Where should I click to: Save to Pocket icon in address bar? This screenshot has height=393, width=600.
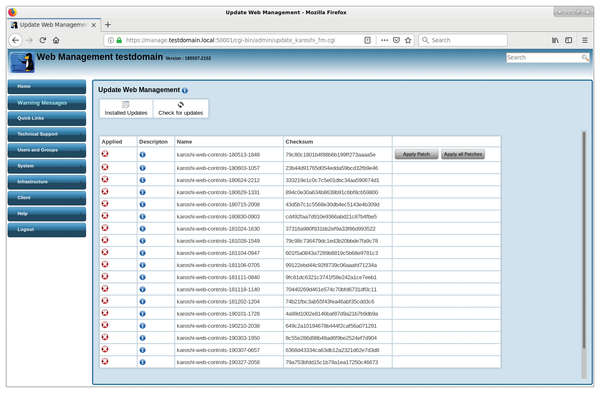tap(396, 40)
